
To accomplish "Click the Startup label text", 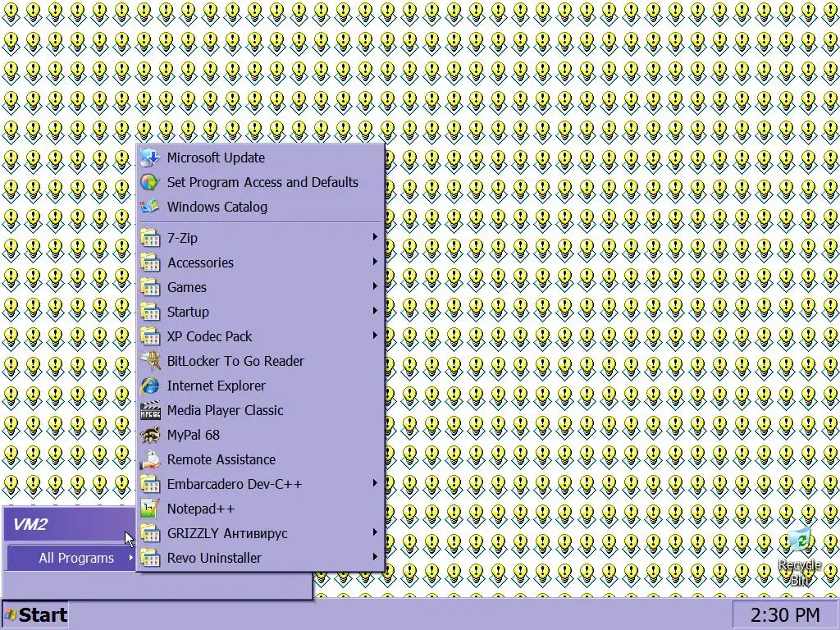I will click(188, 312).
